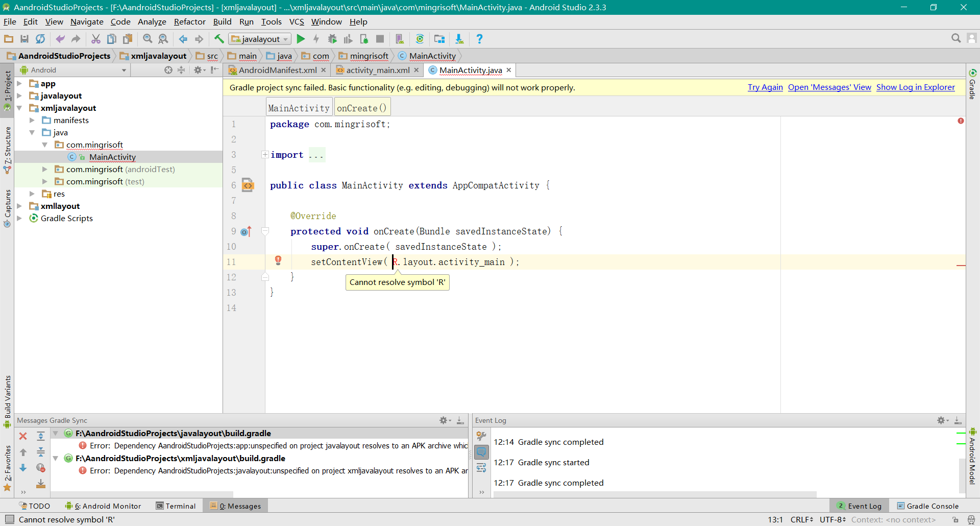
Task: Toggle hide warnings filter in Messages panel
Action: [41, 468]
